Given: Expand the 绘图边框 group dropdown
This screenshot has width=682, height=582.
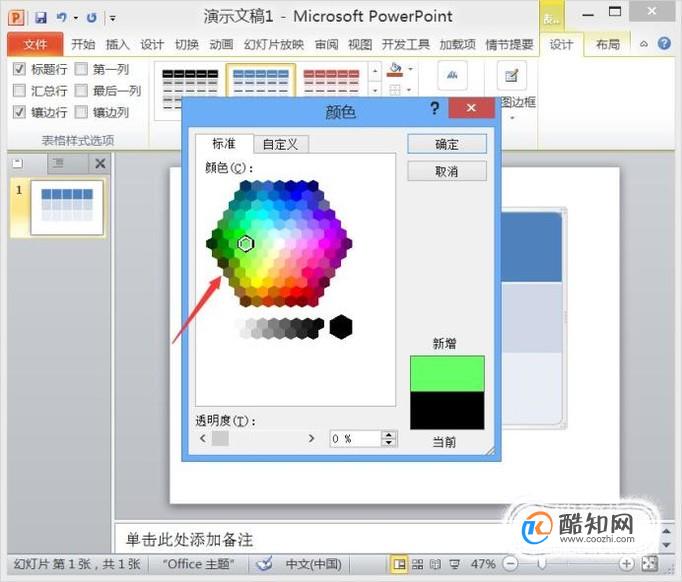Looking at the screenshot, I should (512, 118).
